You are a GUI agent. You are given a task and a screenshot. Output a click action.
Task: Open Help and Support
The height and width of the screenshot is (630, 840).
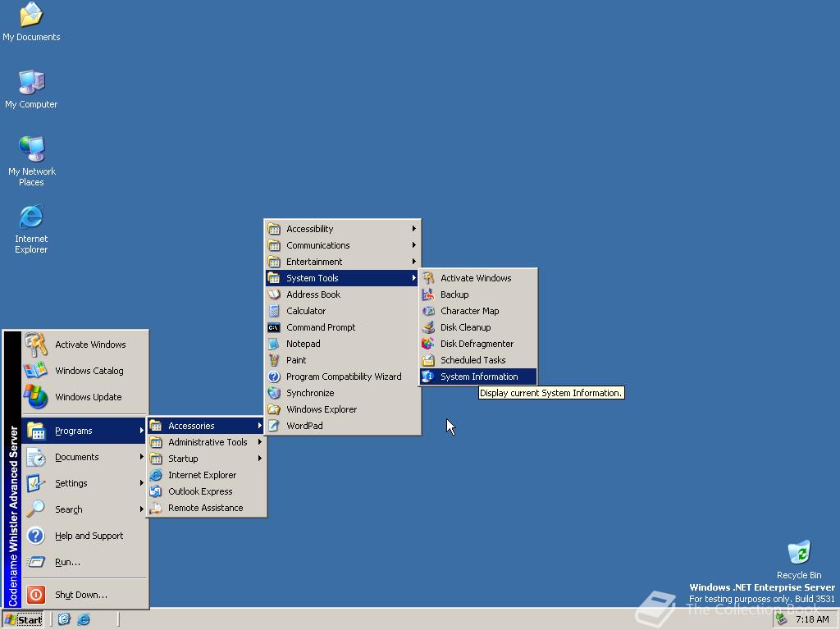coord(84,536)
